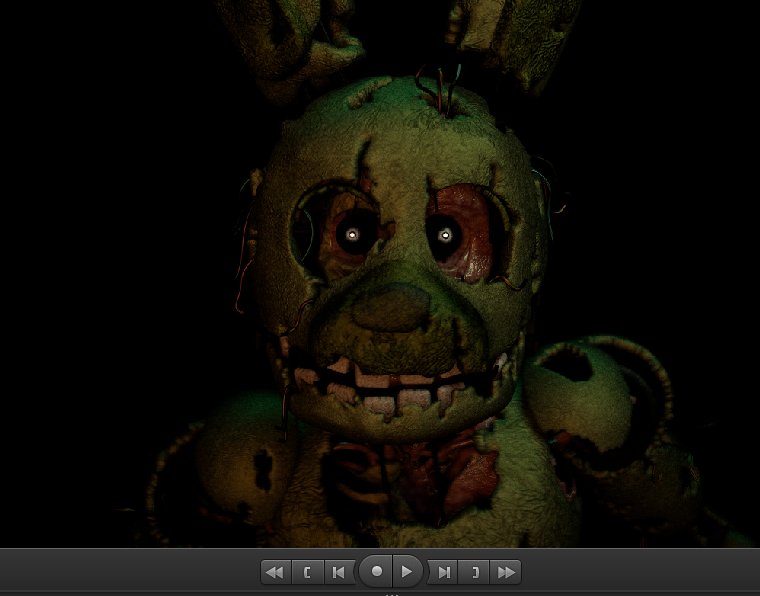Step to next frame button
760x596 pixels.
(x=443, y=572)
